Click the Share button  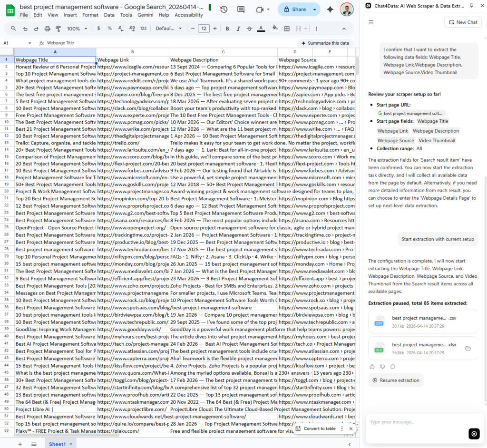tap(295, 10)
